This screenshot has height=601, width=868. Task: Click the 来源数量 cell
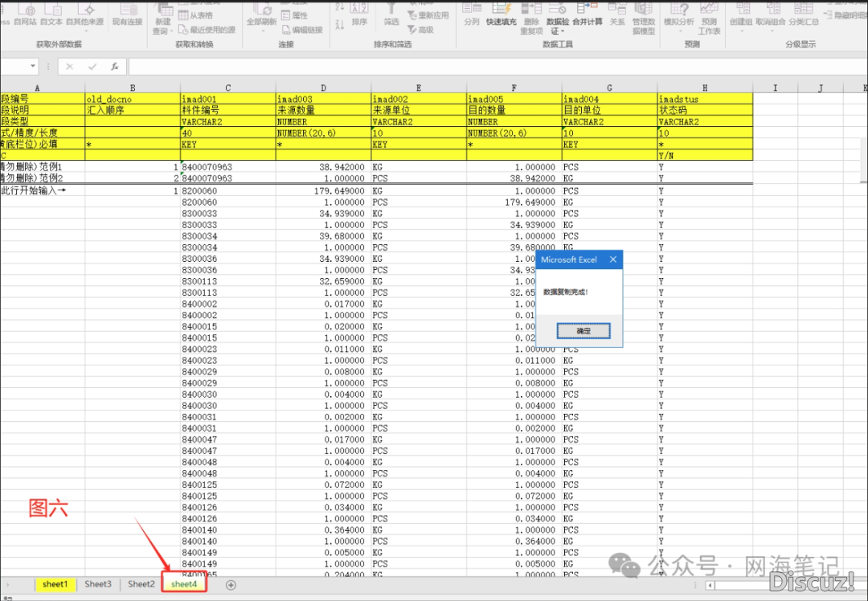coord(323,110)
